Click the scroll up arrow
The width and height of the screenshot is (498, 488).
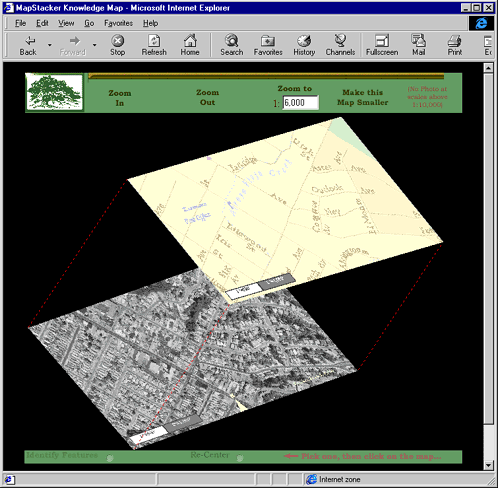pyautogui.click(x=488, y=68)
